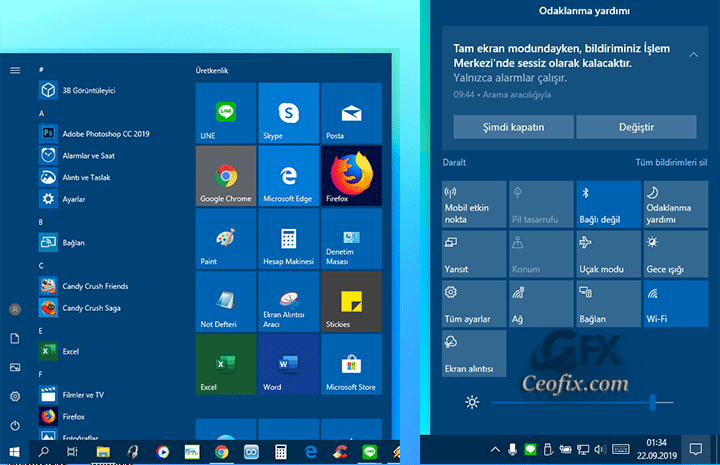Open the Firefox tile
The image size is (720, 465).
pos(352,176)
